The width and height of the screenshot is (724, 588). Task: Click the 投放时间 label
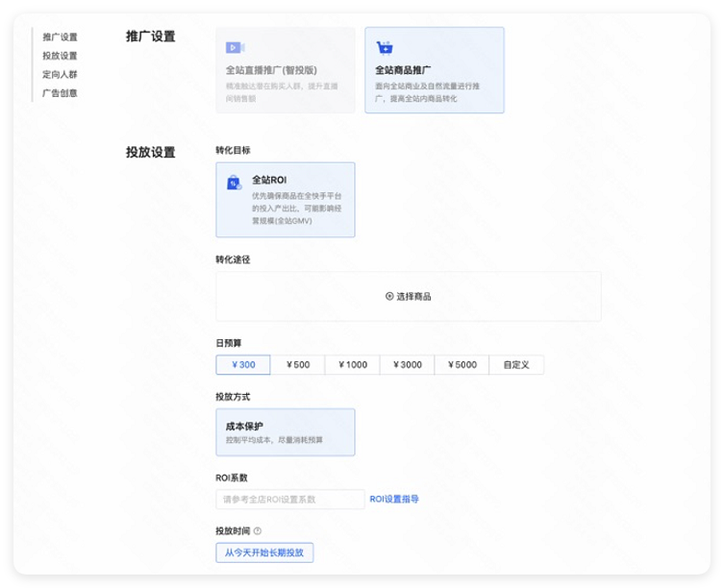click(233, 530)
